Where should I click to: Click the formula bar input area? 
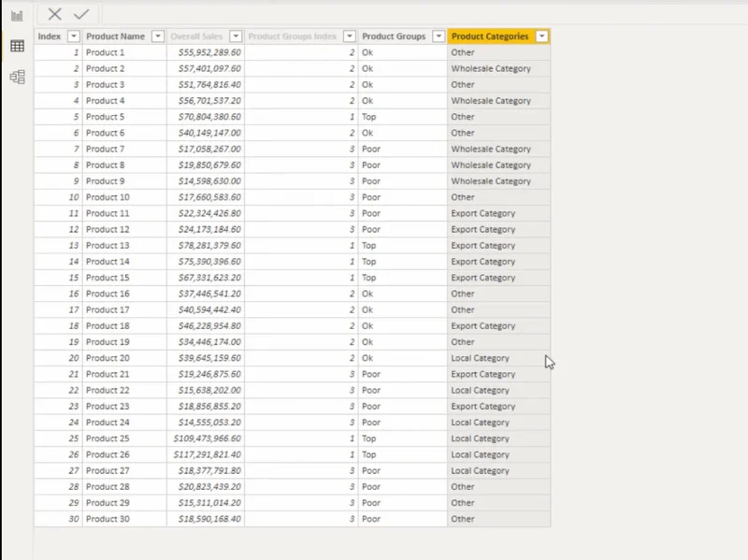point(424,14)
